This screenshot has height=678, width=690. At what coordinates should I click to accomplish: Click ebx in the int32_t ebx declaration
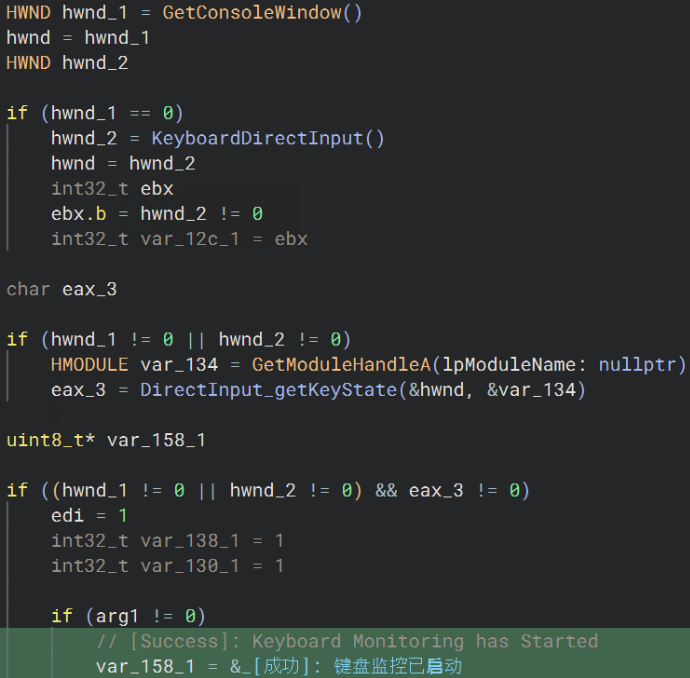tap(157, 189)
